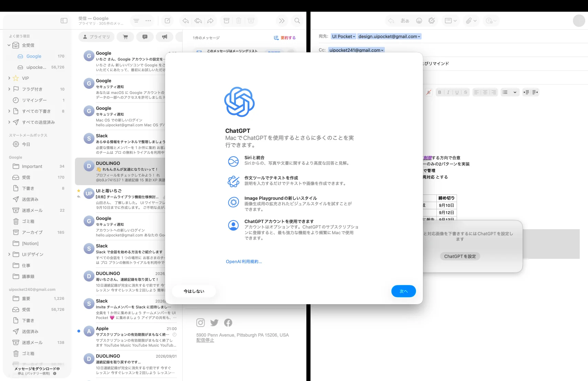Insert an emoji in compose window toolbar
Viewport: 588px width, 381px height.
click(419, 21)
